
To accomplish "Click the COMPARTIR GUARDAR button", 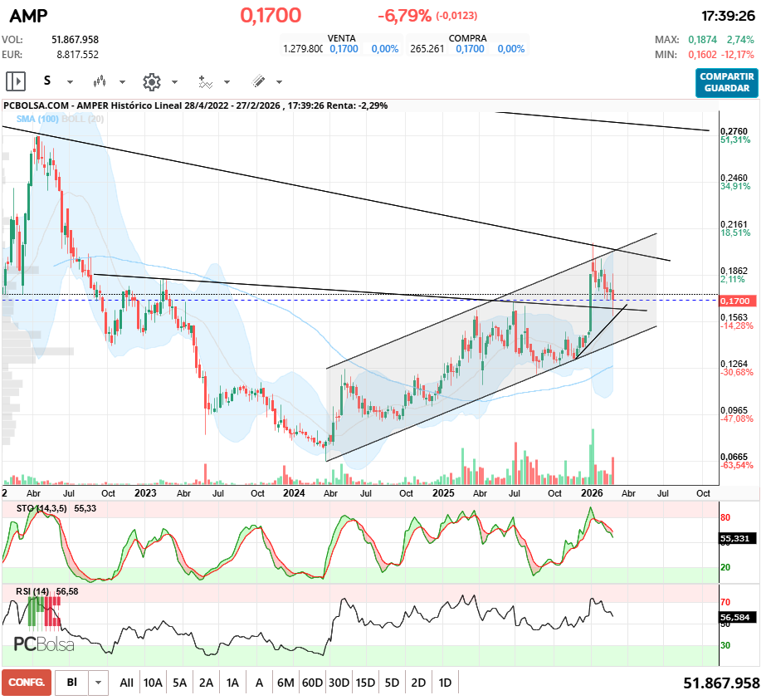I will 727,83.
